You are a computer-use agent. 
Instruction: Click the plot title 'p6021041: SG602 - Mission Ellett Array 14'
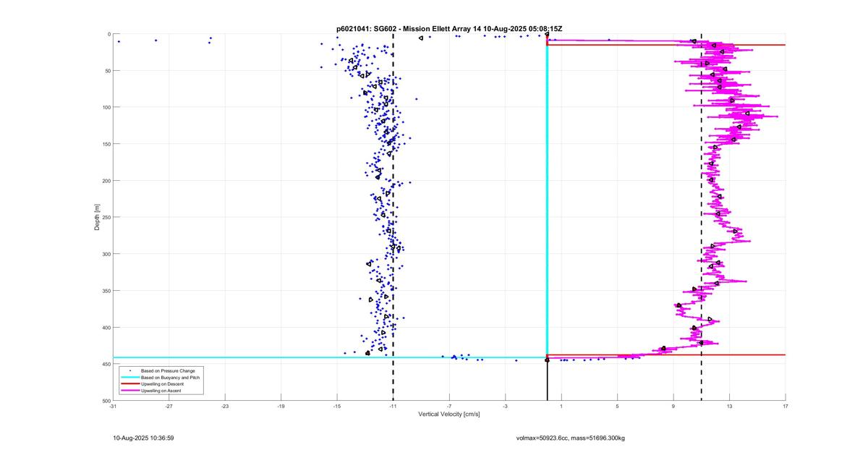[409, 28]
